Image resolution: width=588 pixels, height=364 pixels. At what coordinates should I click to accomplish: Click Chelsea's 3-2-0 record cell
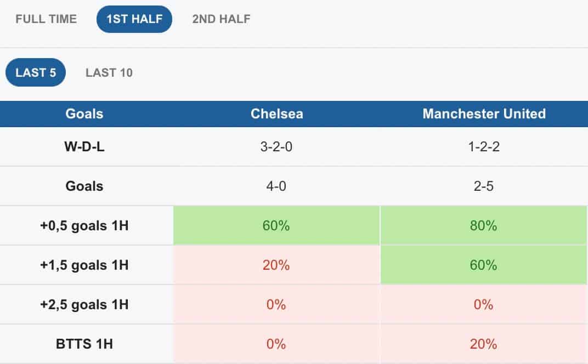[276, 146]
